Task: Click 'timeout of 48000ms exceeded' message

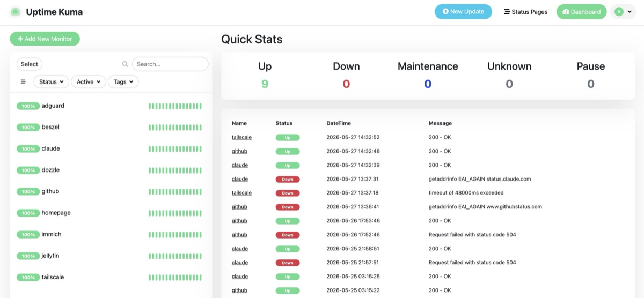Action: click(x=466, y=193)
